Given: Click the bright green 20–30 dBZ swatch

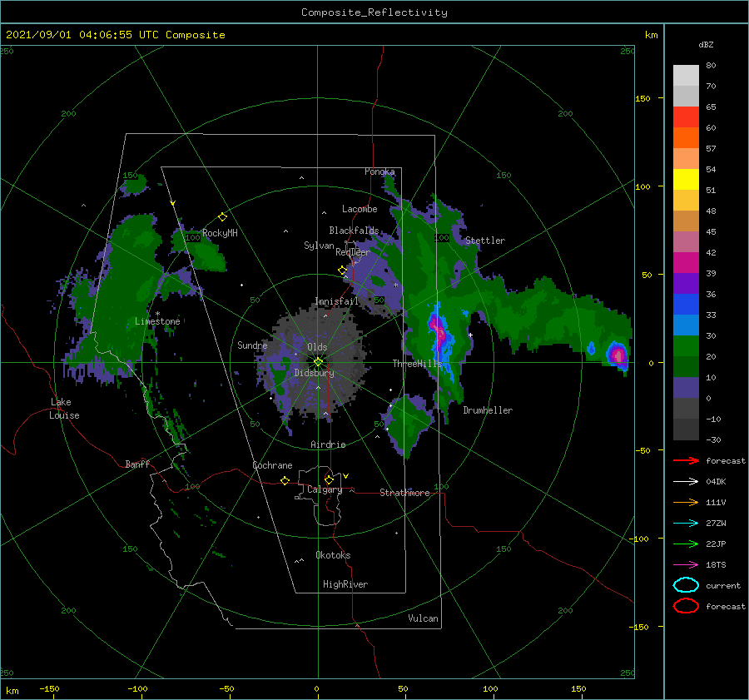Looking at the screenshot, I should (x=686, y=346).
